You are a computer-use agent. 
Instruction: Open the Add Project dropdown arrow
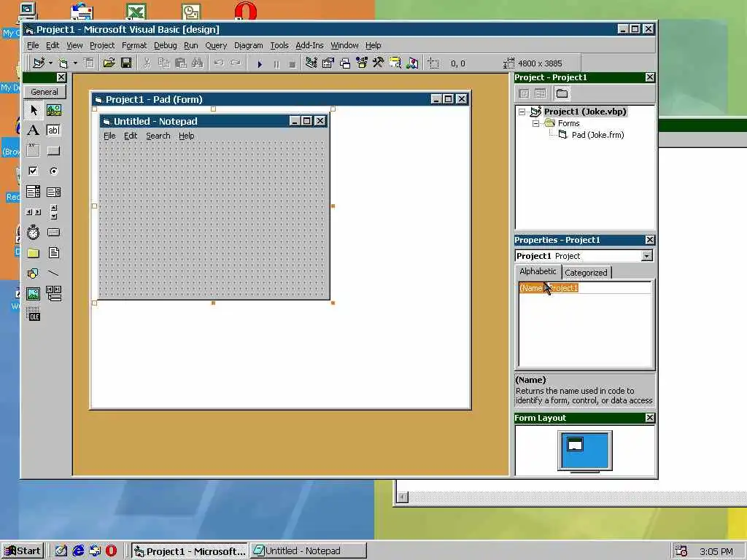(50, 63)
